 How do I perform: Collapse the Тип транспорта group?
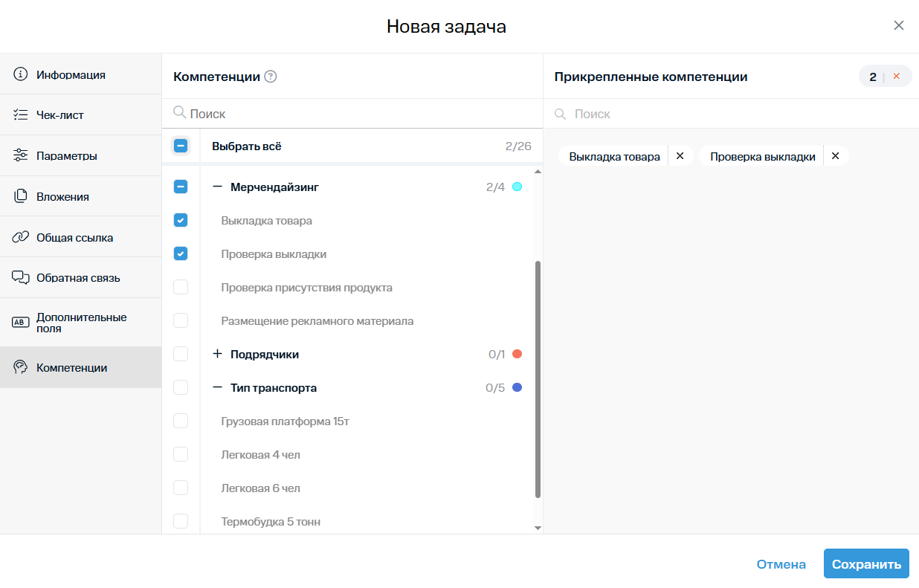[x=217, y=388]
